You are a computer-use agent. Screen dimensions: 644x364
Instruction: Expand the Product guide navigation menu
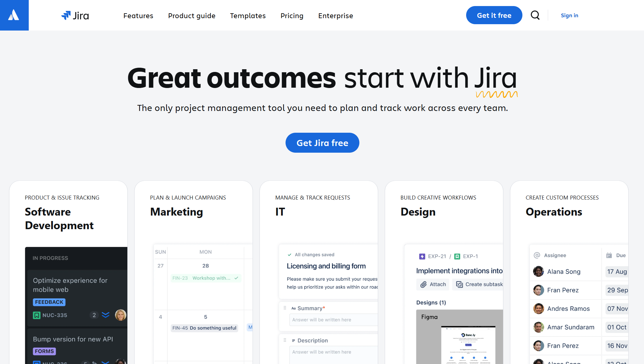tap(191, 15)
